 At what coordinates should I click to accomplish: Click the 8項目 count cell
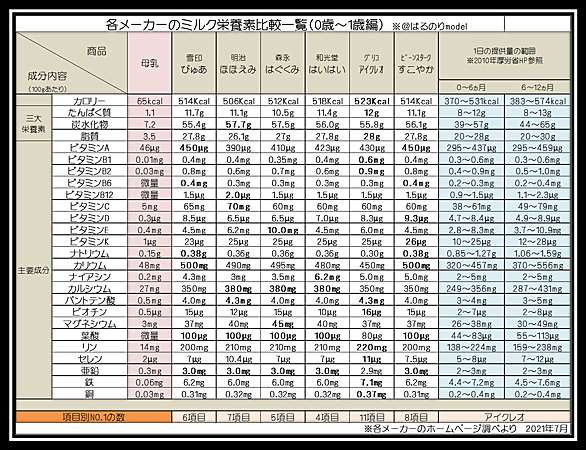(x=416, y=417)
